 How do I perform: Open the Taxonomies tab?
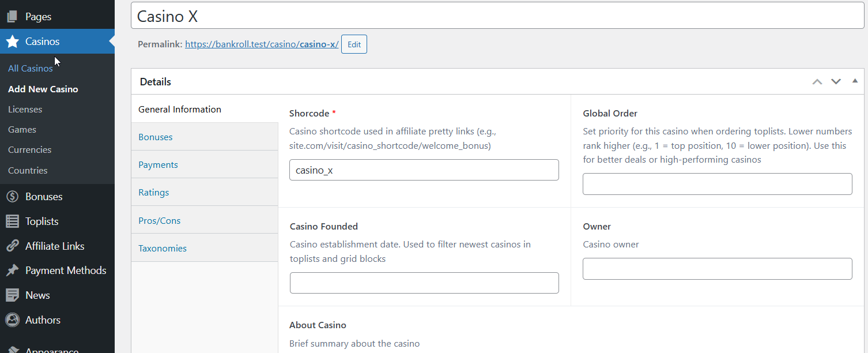[x=162, y=248]
